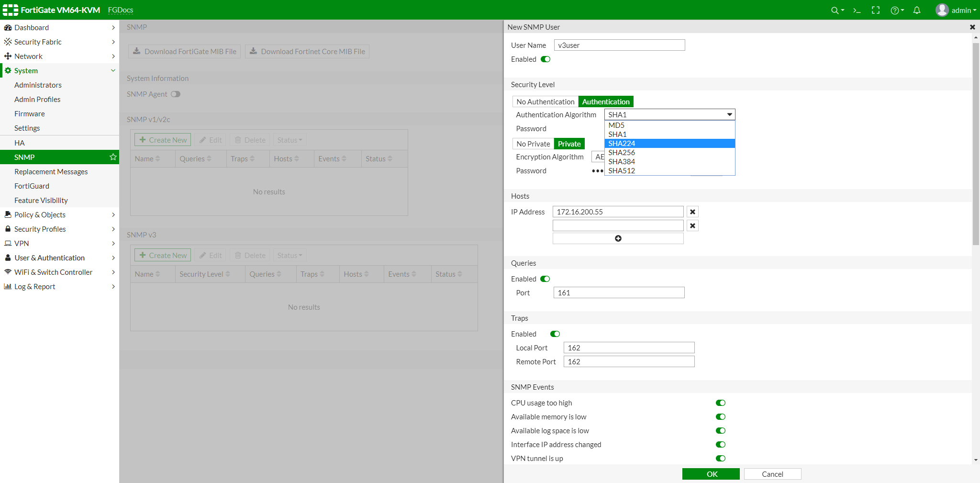Click the Dashboard gauge icon
The width and height of the screenshot is (980, 483).
[8, 28]
